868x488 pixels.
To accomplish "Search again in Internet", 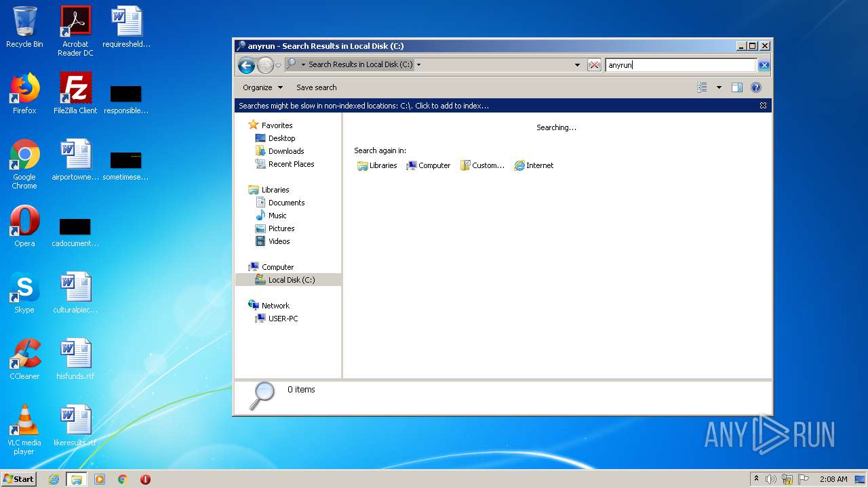I will click(x=534, y=165).
